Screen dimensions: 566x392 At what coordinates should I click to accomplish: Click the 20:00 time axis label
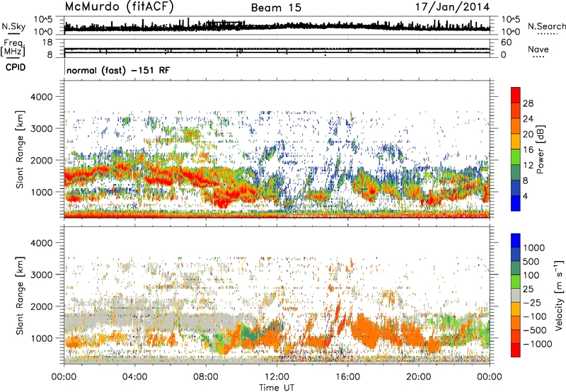point(419,377)
